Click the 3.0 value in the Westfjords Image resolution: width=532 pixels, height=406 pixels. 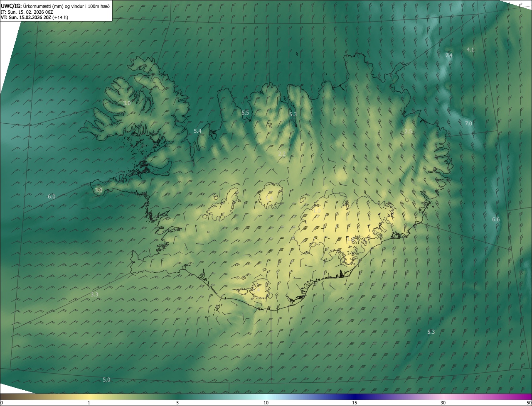pyautogui.click(x=127, y=103)
